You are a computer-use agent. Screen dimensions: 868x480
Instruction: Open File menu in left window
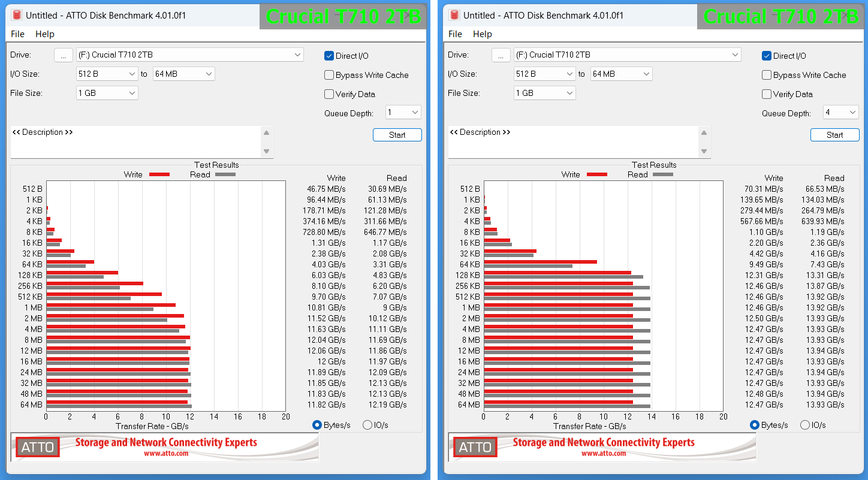click(17, 34)
